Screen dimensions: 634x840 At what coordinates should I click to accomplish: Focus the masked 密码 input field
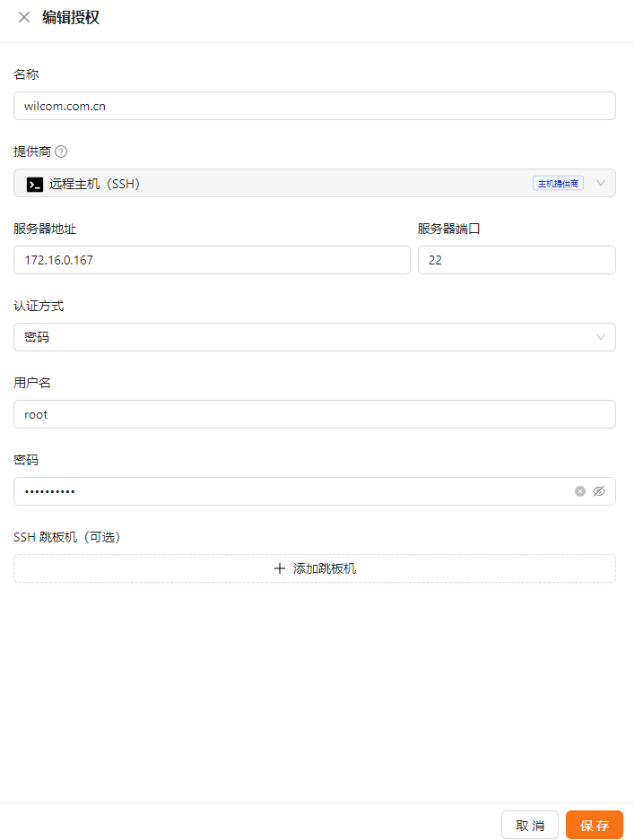coord(287,491)
